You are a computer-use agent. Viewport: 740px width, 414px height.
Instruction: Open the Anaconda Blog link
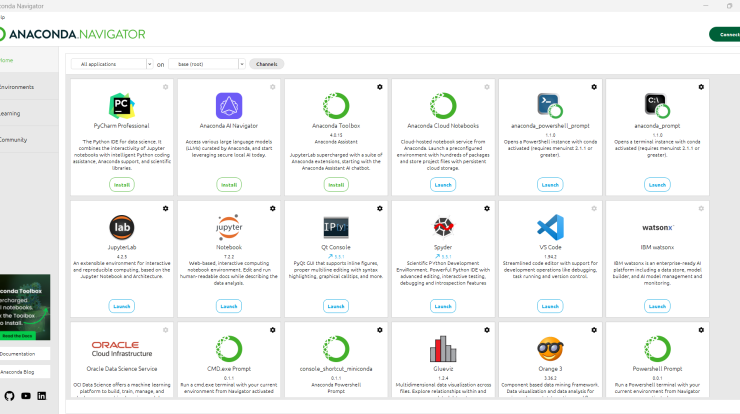coord(25,372)
